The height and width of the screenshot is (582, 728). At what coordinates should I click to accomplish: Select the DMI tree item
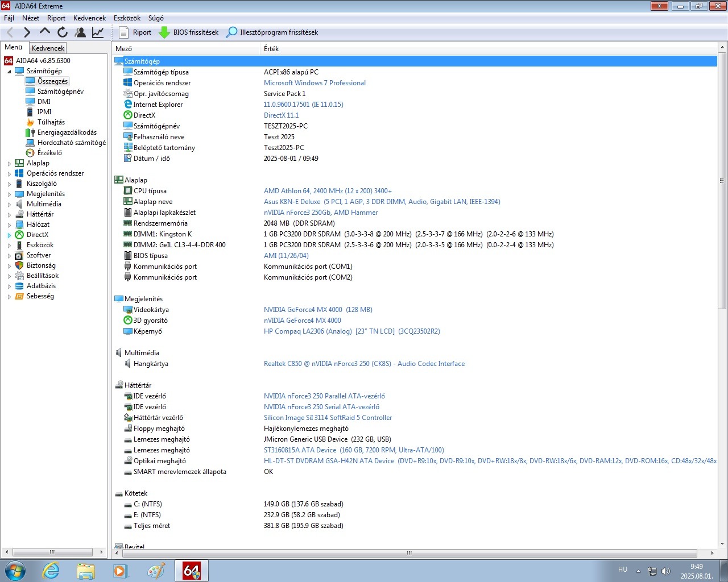pyautogui.click(x=44, y=102)
